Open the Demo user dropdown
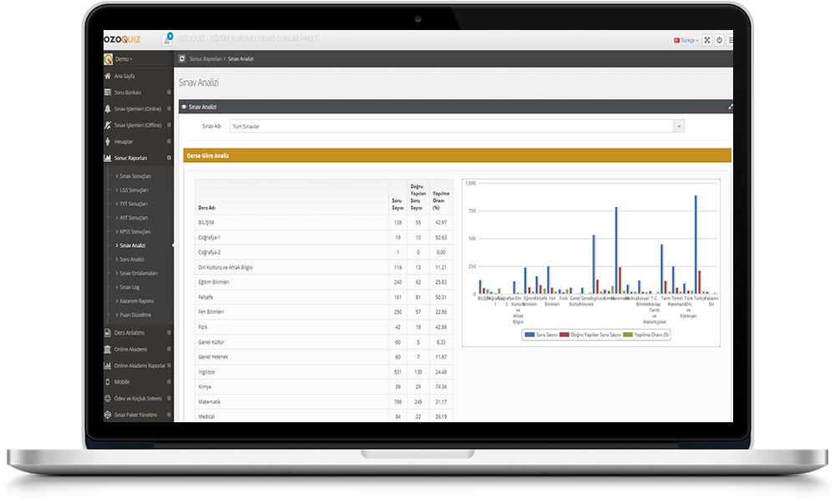 click(123, 59)
